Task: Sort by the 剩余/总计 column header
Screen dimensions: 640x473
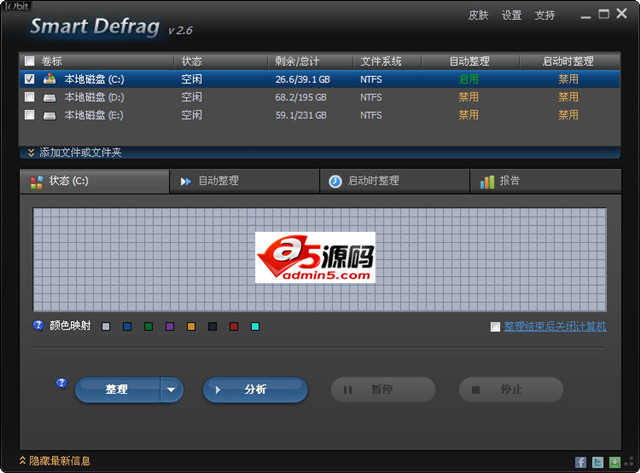Action: (x=297, y=61)
